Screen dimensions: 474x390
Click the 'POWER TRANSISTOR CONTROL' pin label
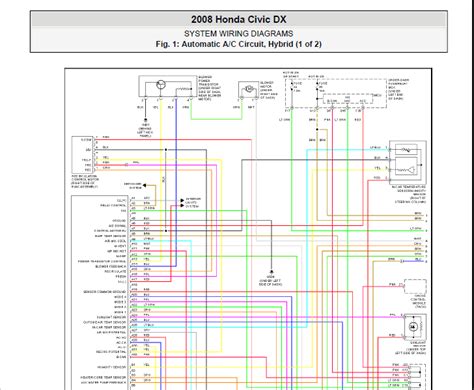tap(102, 262)
